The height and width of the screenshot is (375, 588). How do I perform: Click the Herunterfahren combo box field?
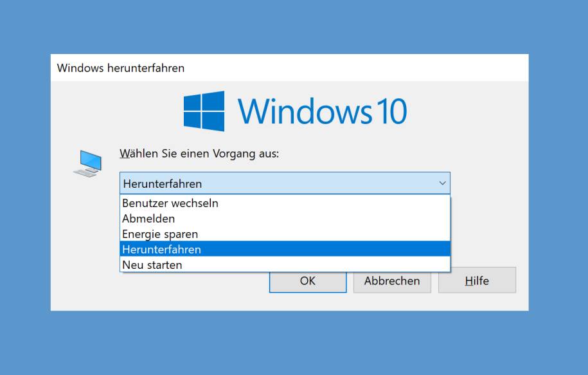coord(285,183)
